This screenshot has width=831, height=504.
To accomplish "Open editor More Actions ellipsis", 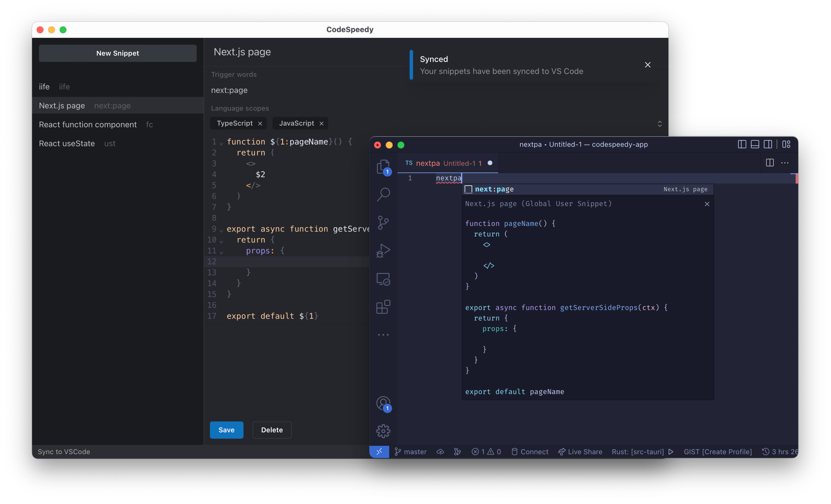I will tap(785, 163).
